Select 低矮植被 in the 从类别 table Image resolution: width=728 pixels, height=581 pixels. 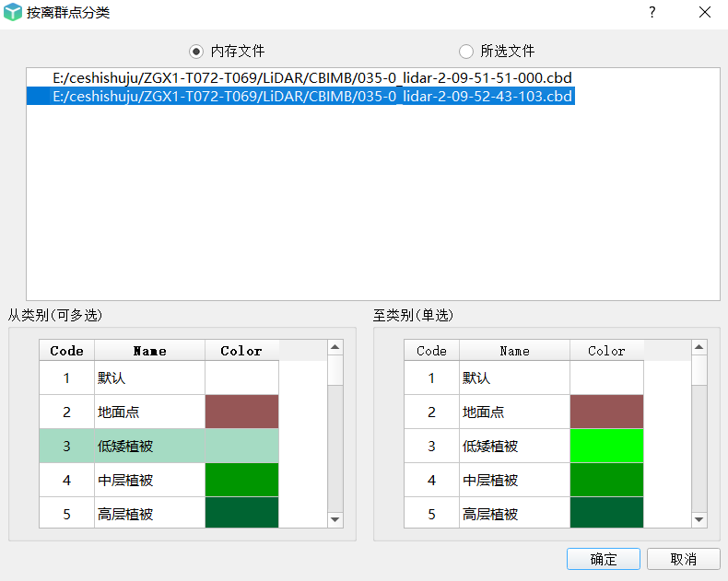tap(149, 446)
